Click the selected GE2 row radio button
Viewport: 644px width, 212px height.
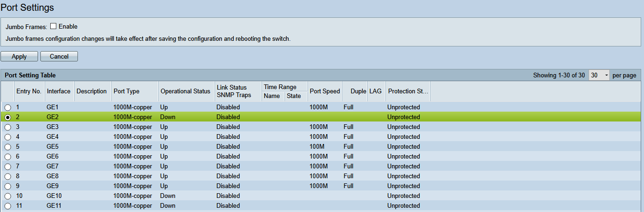(x=8, y=117)
